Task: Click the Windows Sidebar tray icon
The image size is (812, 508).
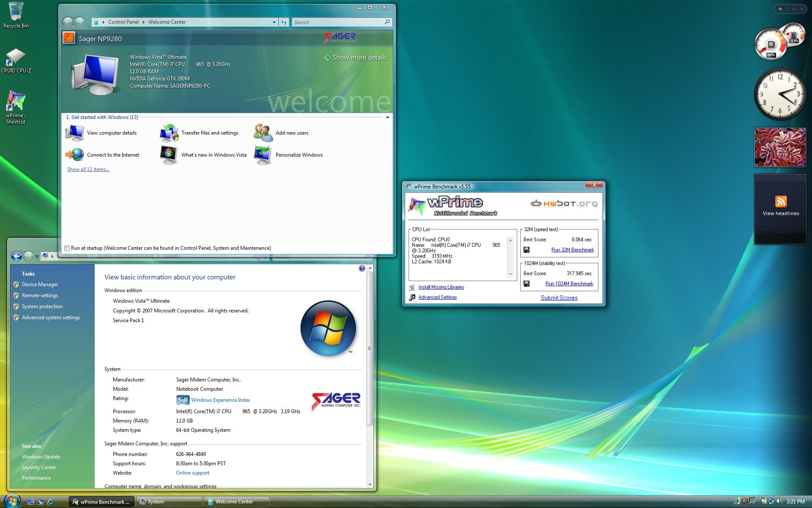Action: (x=737, y=501)
